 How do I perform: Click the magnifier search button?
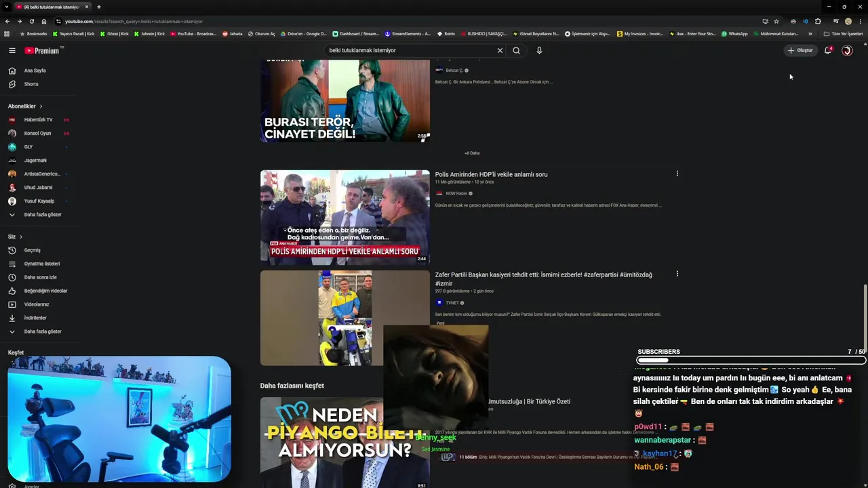click(x=516, y=50)
